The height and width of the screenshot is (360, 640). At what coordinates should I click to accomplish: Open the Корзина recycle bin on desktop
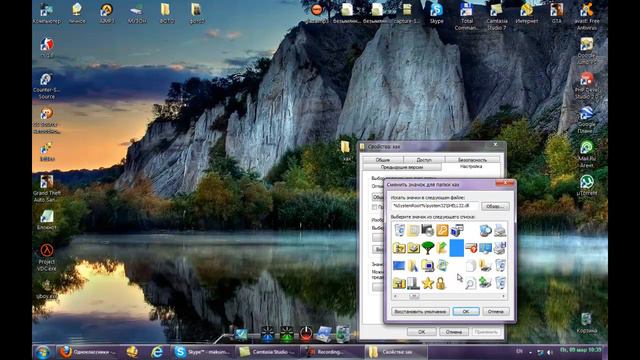[x=587, y=323]
